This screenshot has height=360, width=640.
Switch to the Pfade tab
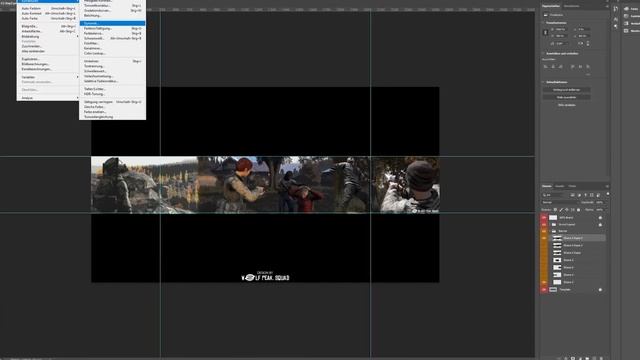point(572,186)
